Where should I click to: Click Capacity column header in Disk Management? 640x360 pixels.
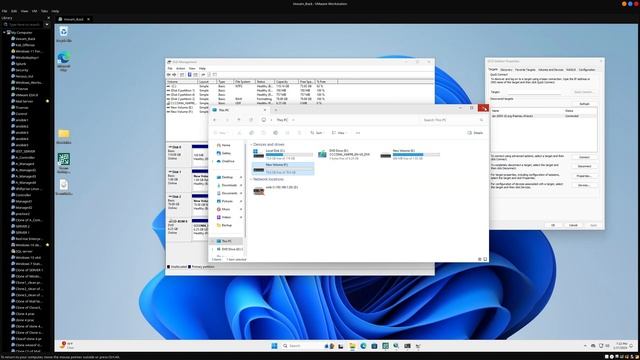coord(287,82)
